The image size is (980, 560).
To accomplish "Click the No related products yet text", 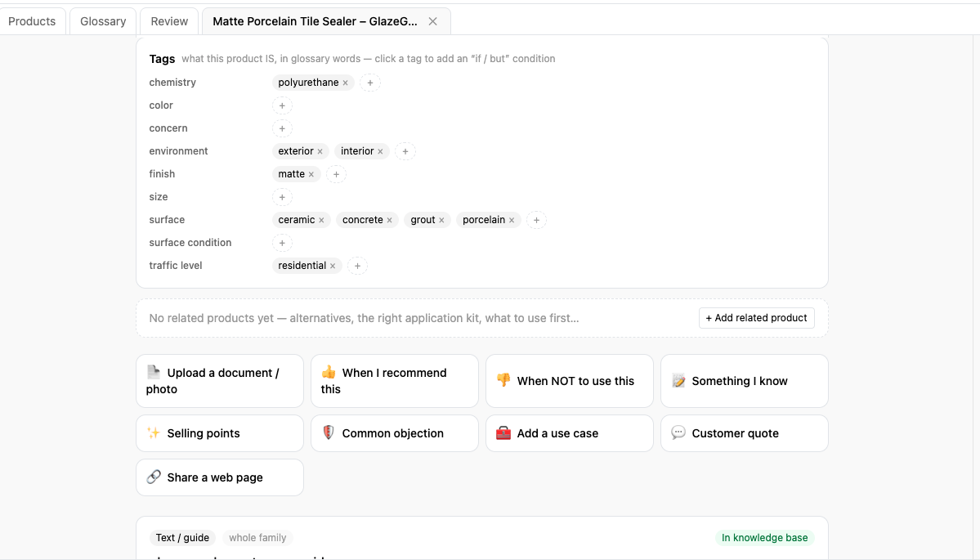I will click(364, 318).
